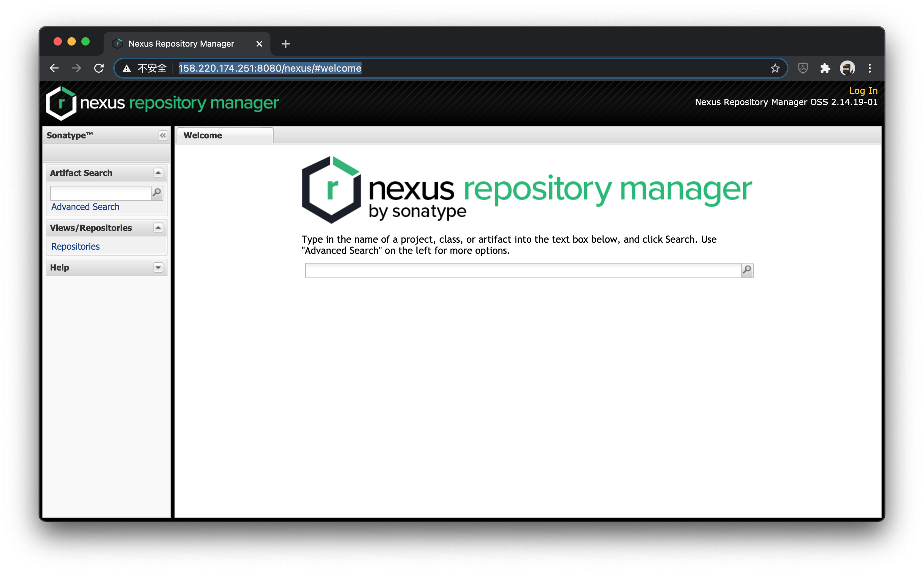Image resolution: width=924 pixels, height=573 pixels.
Task: Click the Nexus hexagon logo in header
Action: click(x=61, y=103)
